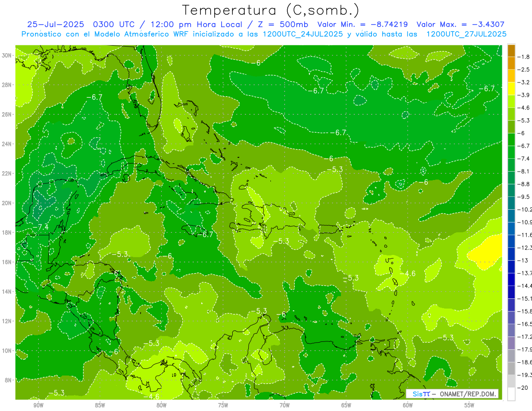Screen dimensions: 532x411
Task: Click the '-20' colorbar label
Action: point(522,388)
